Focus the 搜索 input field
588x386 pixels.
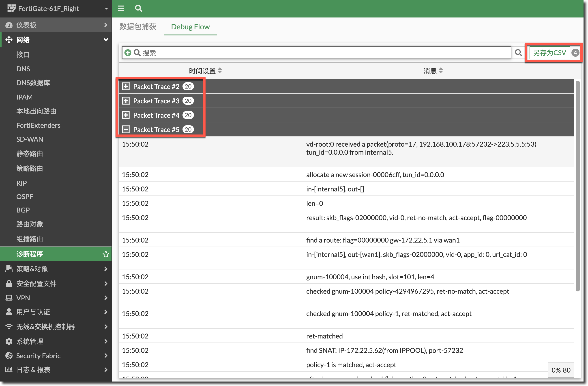pyautogui.click(x=321, y=53)
